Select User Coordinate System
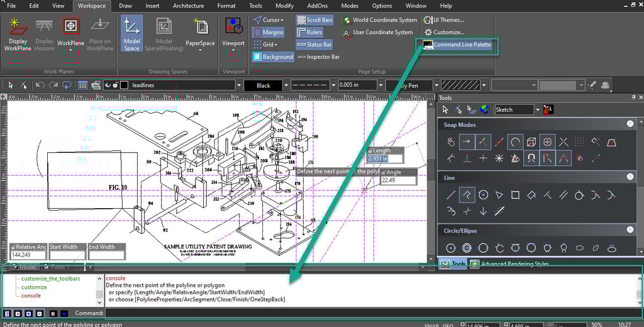 coord(378,32)
